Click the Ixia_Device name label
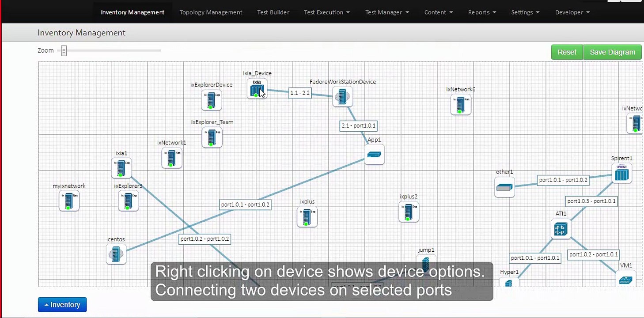The image size is (644, 318). 257,73
